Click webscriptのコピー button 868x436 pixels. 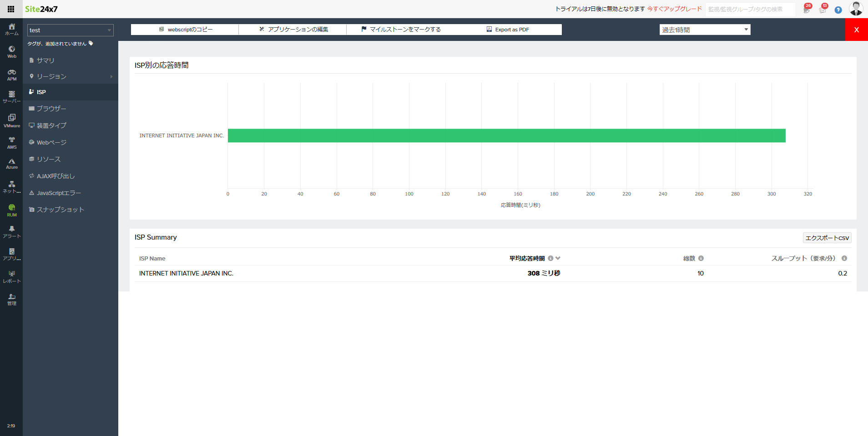click(x=185, y=30)
